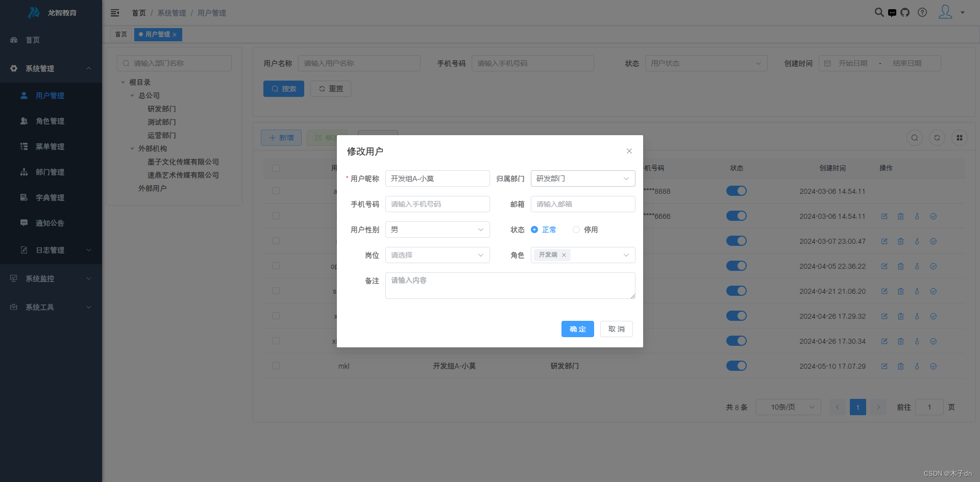Remove the 开发端 role tag
Screen dimensions: 980x482
[x=564, y=255]
